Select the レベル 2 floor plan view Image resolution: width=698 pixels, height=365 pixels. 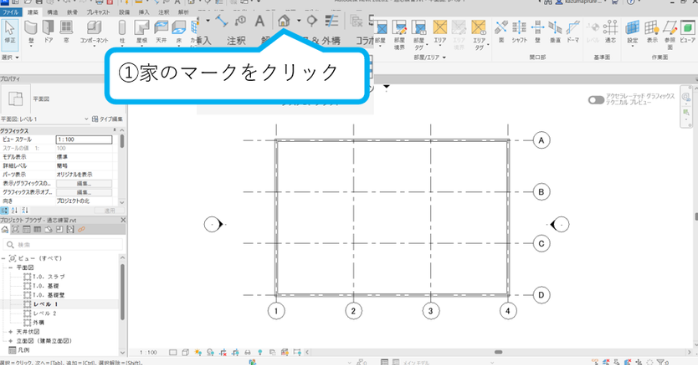pyautogui.click(x=45, y=313)
